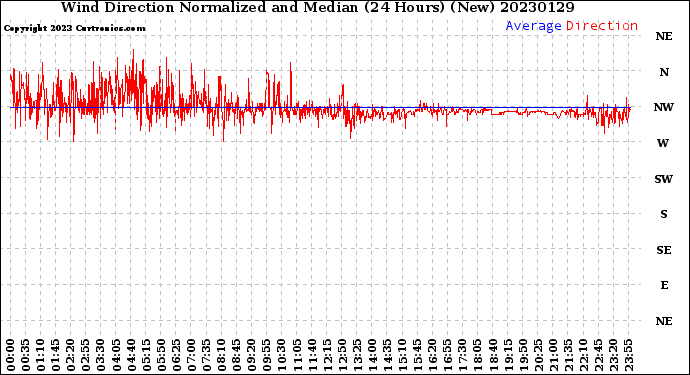Click the 22:10 time label
The width and height of the screenshot is (690, 375).
coord(583,355)
